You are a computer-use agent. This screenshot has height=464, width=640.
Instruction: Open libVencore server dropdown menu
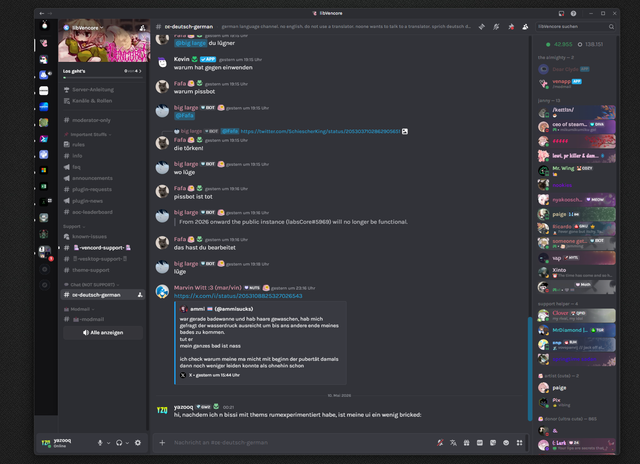pyautogui.click(x=87, y=28)
